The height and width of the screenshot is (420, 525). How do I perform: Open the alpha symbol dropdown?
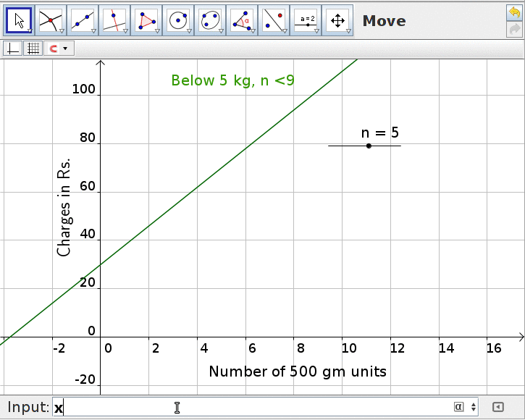point(464,407)
